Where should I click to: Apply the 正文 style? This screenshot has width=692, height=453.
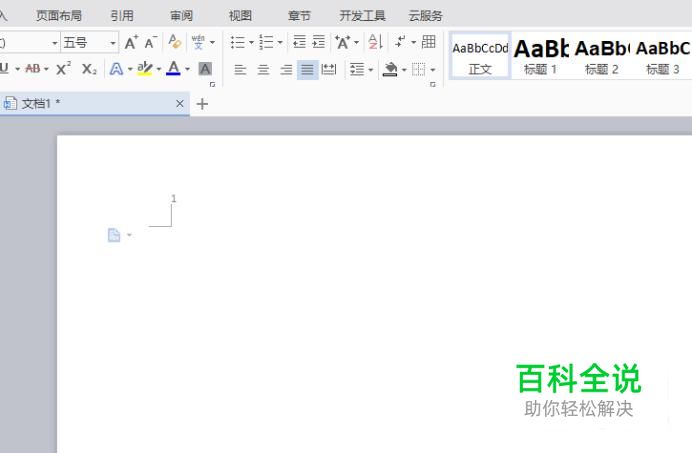480,56
